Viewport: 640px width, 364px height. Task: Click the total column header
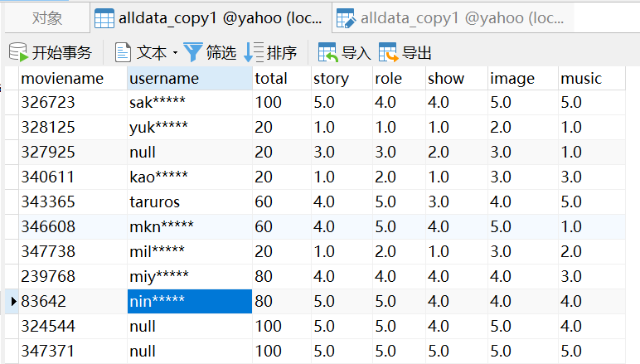coord(282,78)
